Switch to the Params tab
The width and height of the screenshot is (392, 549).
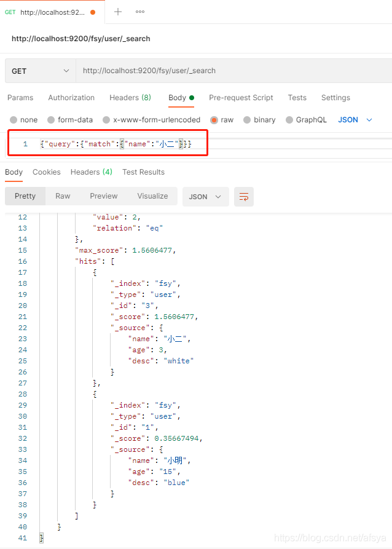click(x=20, y=98)
